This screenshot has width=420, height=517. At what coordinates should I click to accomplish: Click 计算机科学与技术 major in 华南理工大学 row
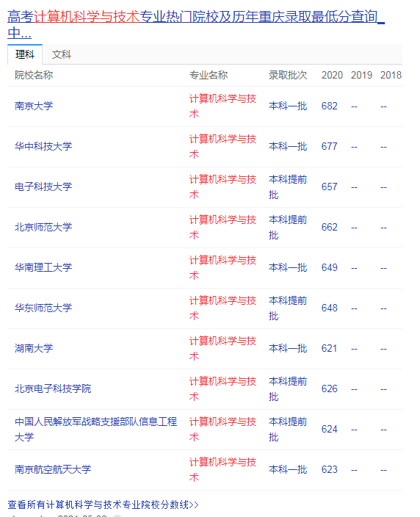click(x=222, y=267)
